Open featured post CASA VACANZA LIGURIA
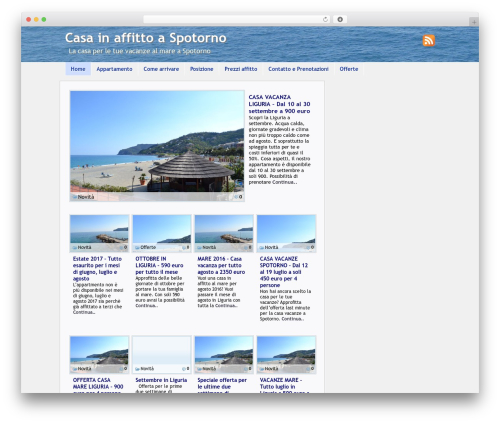 (x=279, y=104)
